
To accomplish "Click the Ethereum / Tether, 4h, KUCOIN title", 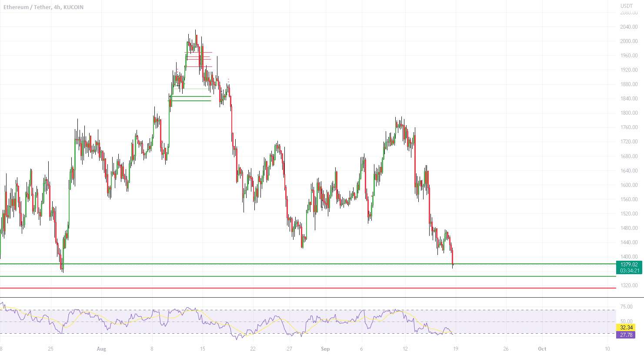I will pos(43,7).
